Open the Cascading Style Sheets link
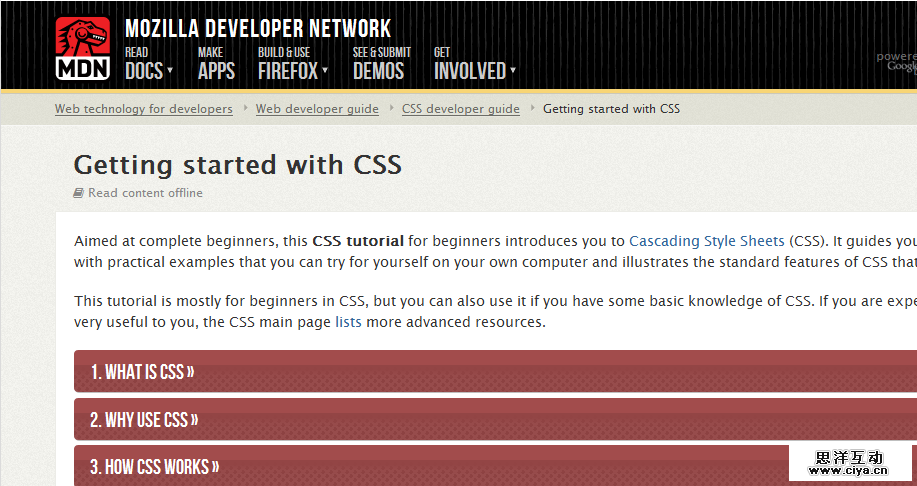The image size is (917, 486). (706, 241)
